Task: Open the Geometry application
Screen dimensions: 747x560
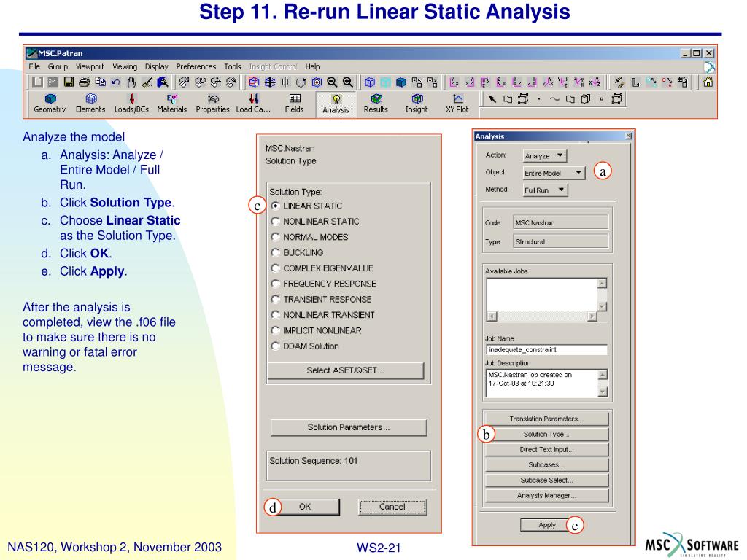Action: [x=50, y=104]
